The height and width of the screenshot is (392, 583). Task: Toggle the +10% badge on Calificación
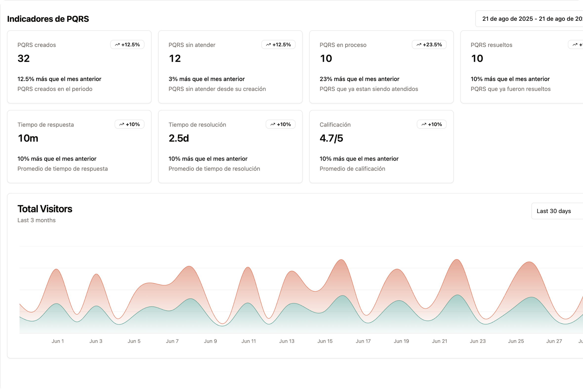pyautogui.click(x=431, y=124)
